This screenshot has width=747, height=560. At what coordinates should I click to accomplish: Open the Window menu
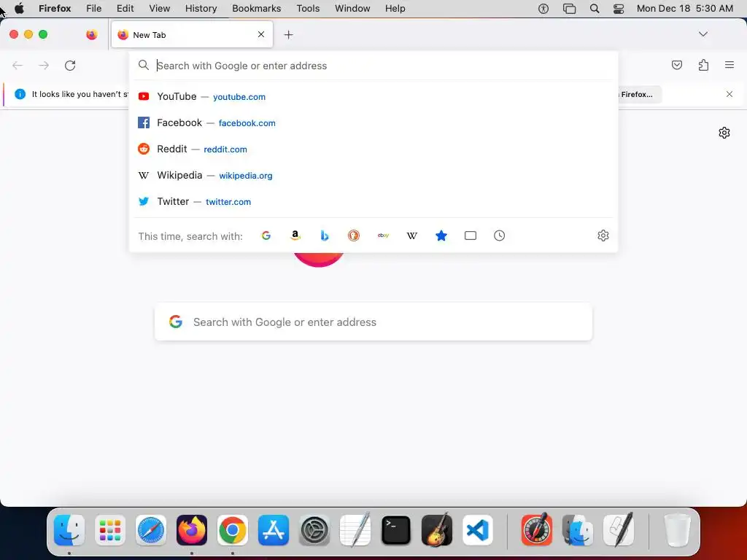click(352, 9)
